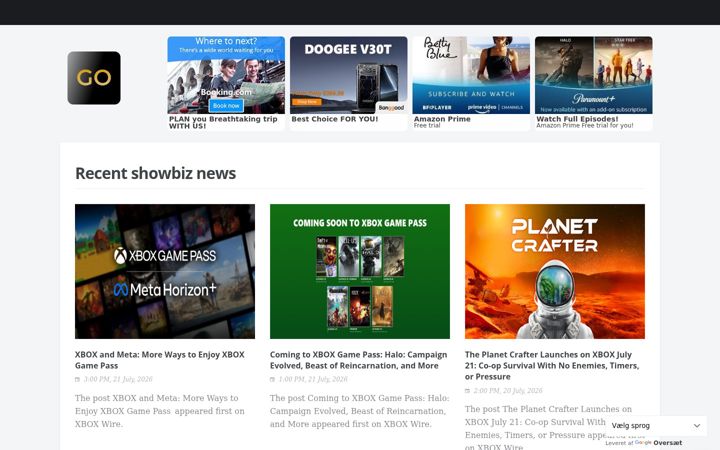Click date '3:00 PM, 21 July, 2026'
Image resolution: width=720 pixels, height=450 pixels.
[118, 379]
